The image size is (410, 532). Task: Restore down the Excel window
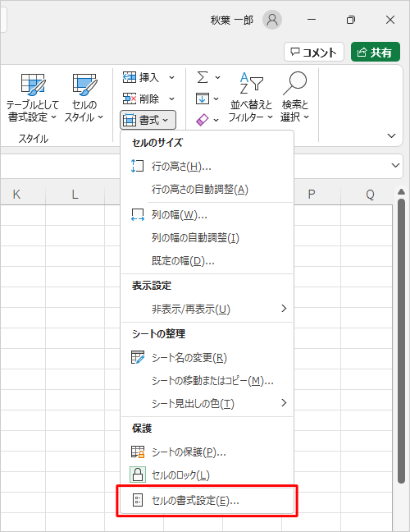click(351, 20)
